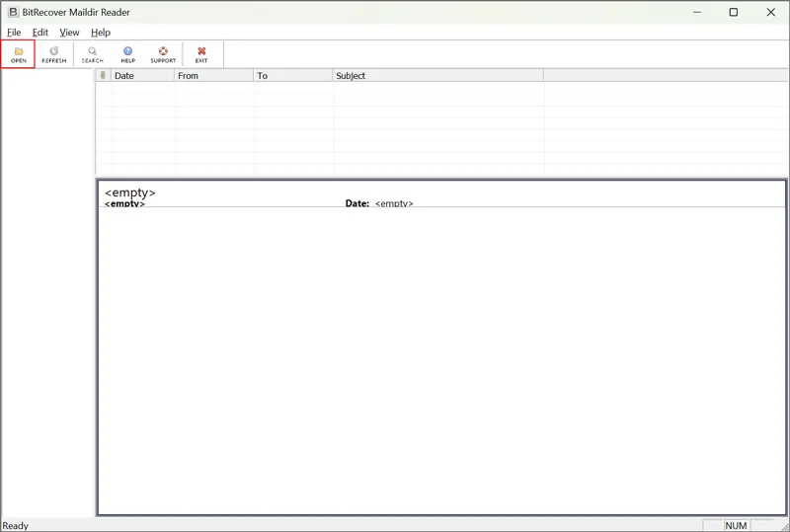Open Help from the toolbar

pos(127,53)
